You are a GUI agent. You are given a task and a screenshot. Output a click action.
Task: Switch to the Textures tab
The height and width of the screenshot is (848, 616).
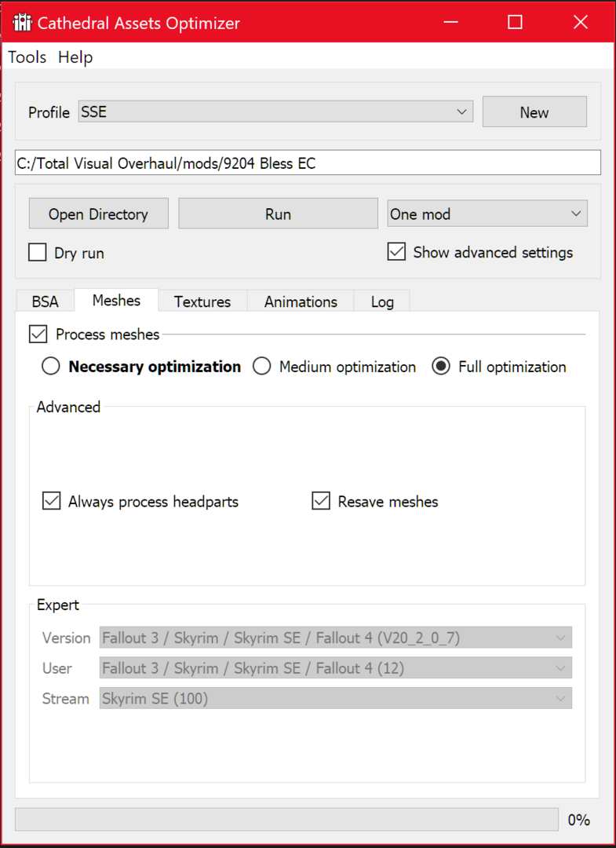202,302
